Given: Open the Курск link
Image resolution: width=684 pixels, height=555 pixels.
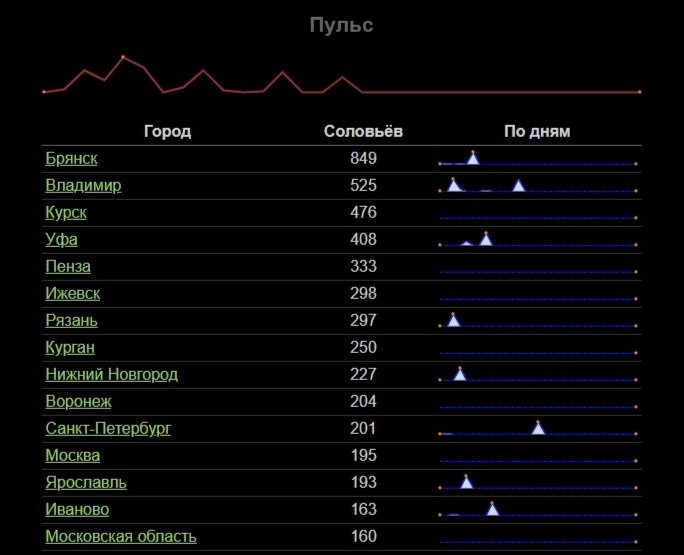Looking at the screenshot, I should pos(66,213).
